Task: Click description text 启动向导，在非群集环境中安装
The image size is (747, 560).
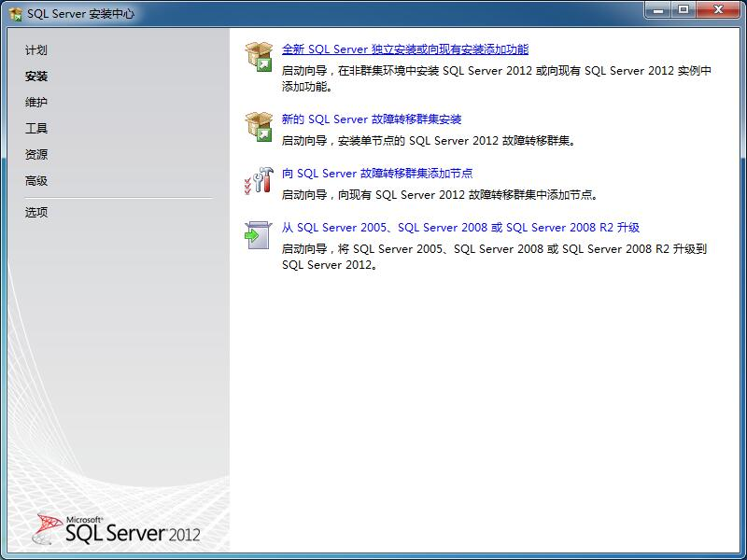Action: (497, 78)
